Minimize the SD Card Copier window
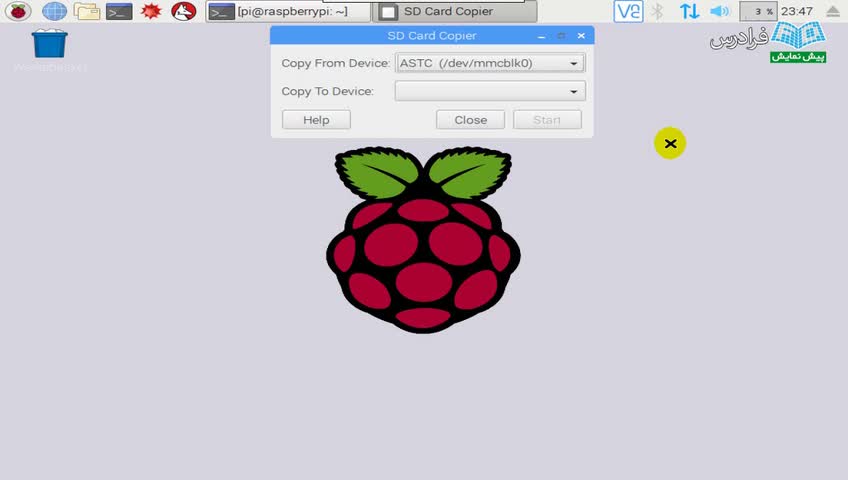The width and height of the screenshot is (848, 480). [541, 36]
